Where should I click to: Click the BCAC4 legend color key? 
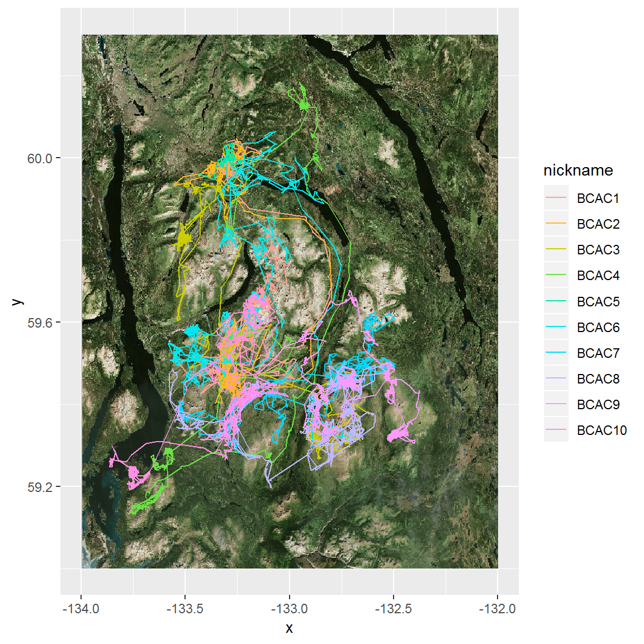click(x=556, y=275)
